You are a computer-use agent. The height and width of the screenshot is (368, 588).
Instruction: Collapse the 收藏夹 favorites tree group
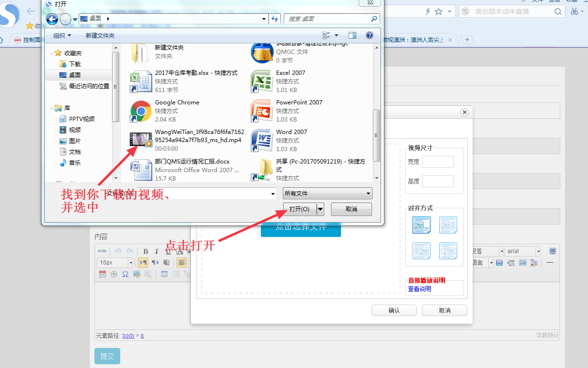tap(50, 53)
